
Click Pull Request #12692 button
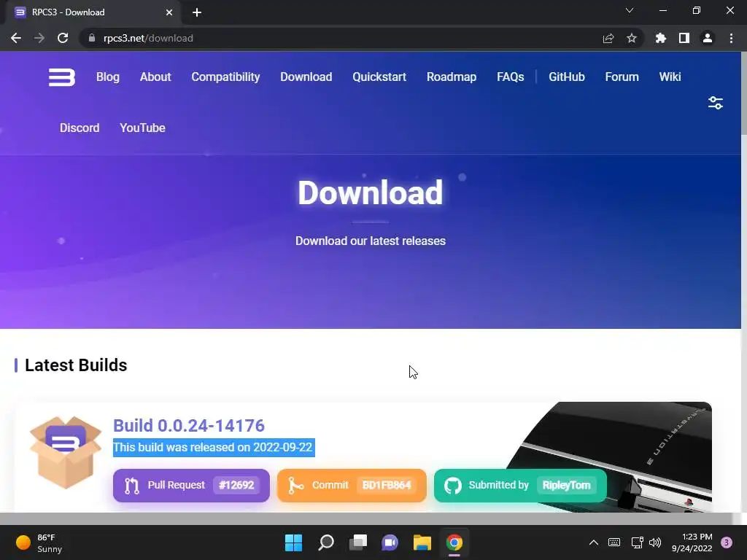pyautogui.click(x=191, y=485)
